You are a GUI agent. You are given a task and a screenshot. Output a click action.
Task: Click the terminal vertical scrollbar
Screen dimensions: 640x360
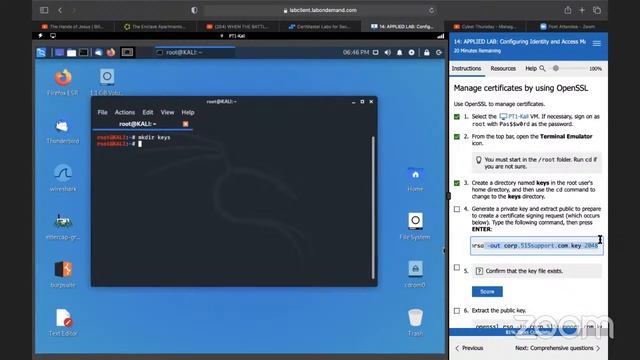[373, 207]
